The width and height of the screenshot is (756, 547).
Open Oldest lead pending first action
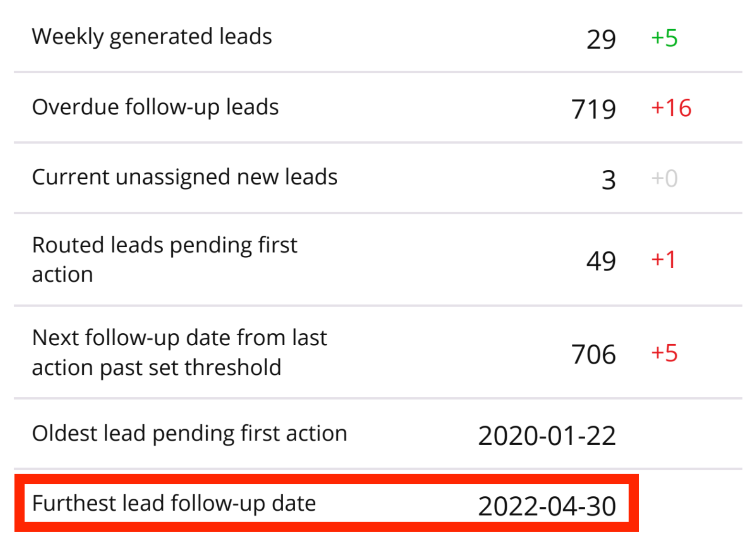tap(189, 434)
